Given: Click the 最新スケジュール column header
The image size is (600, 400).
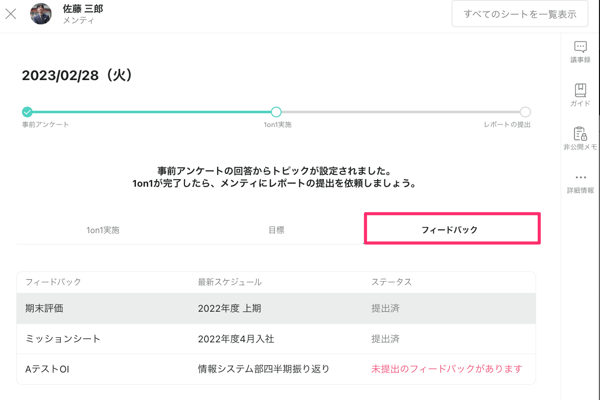Looking at the screenshot, I should (x=230, y=283).
